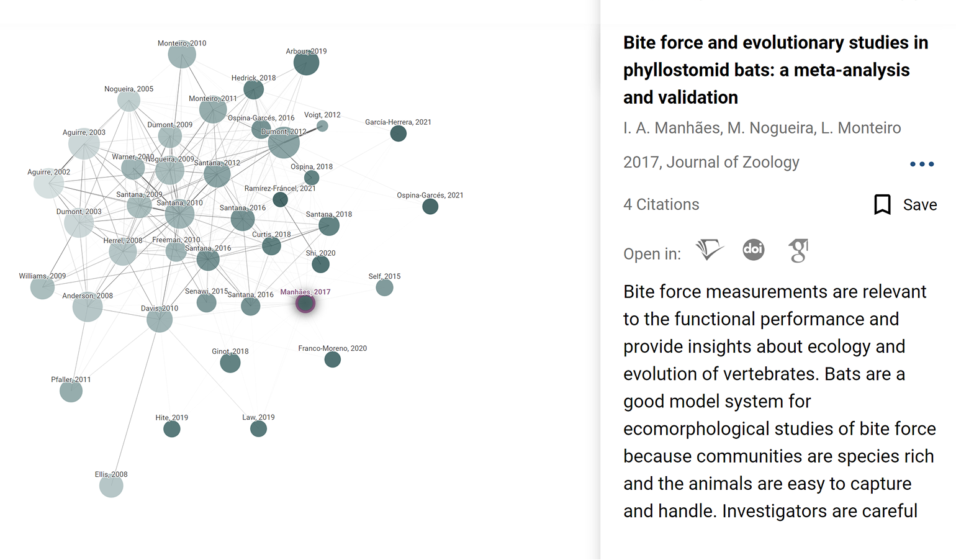Select the Arbour, 2019 graph node
Screen dimensions: 956x560
pos(306,63)
